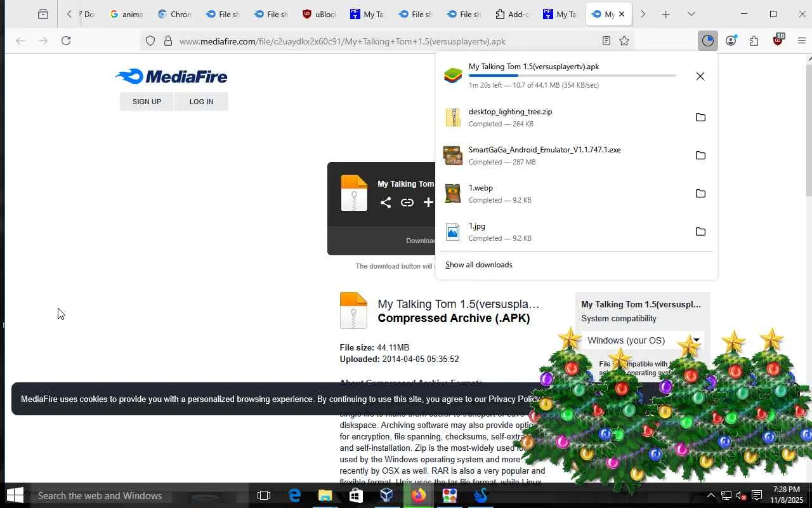Screen dimensions: 812x508
Task: Close the active MediaFire tab
Action: pyautogui.click(x=622, y=14)
